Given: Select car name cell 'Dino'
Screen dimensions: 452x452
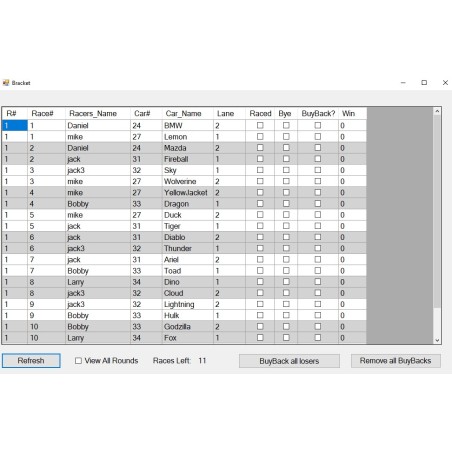Looking at the screenshot, I should pyautogui.click(x=188, y=282).
